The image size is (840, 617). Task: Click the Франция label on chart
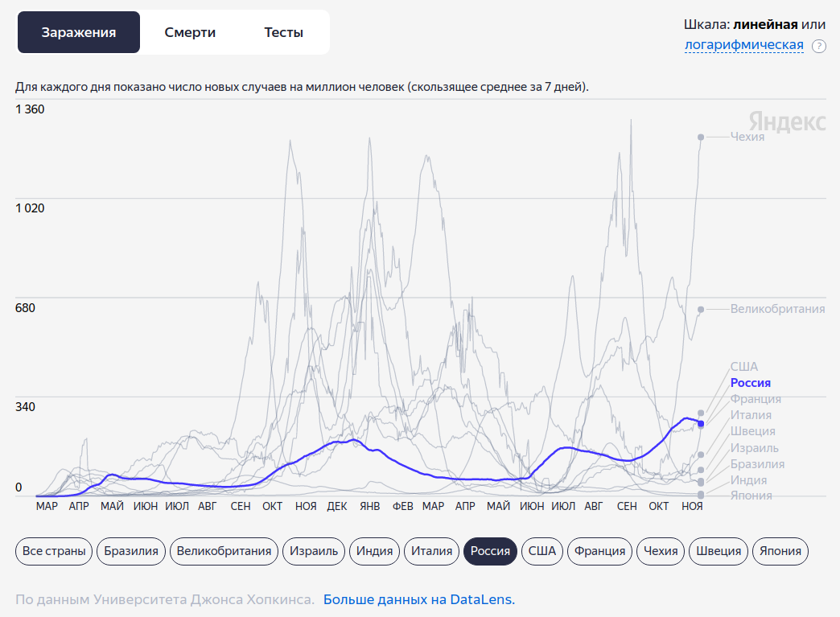[756, 399]
